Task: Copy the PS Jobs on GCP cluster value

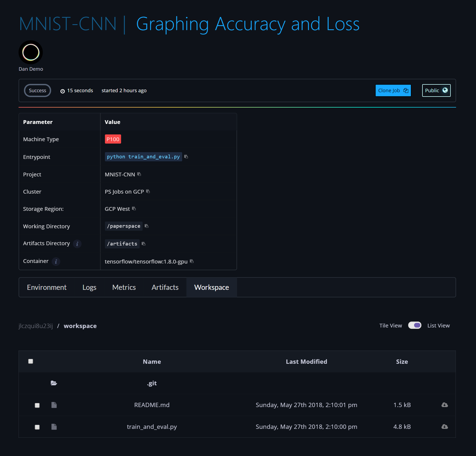Action: [148, 191]
